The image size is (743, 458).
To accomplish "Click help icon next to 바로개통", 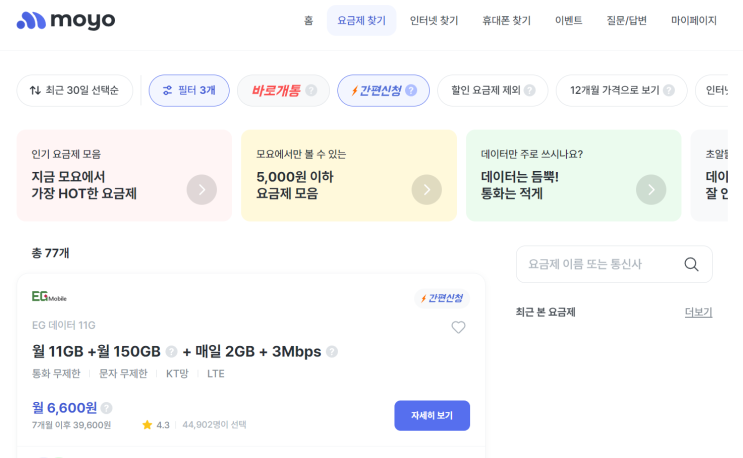I will pyautogui.click(x=311, y=91).
